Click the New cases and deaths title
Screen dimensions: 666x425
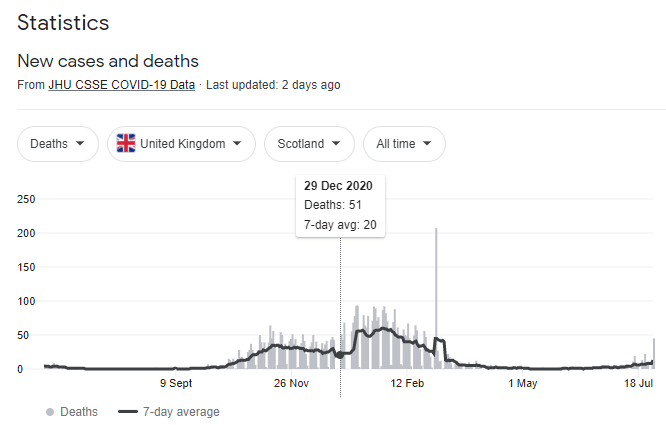click(108, 62)
